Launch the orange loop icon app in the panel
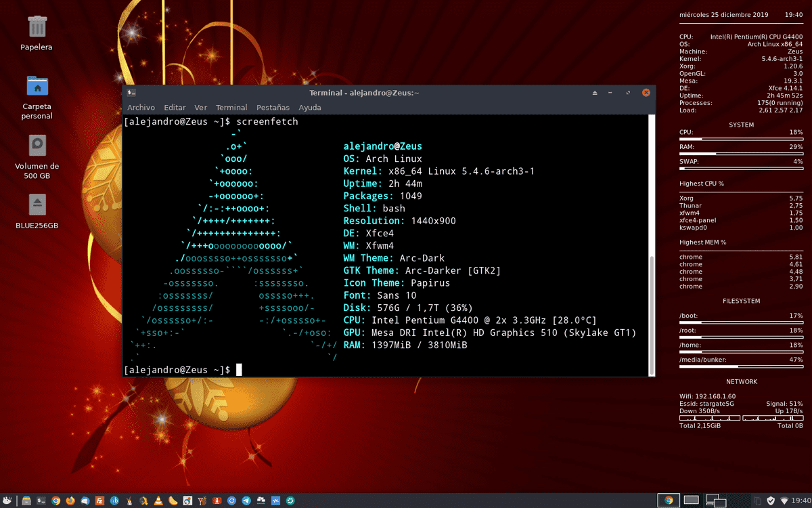Viewport: 812px width, 508px height. [143, 501]
